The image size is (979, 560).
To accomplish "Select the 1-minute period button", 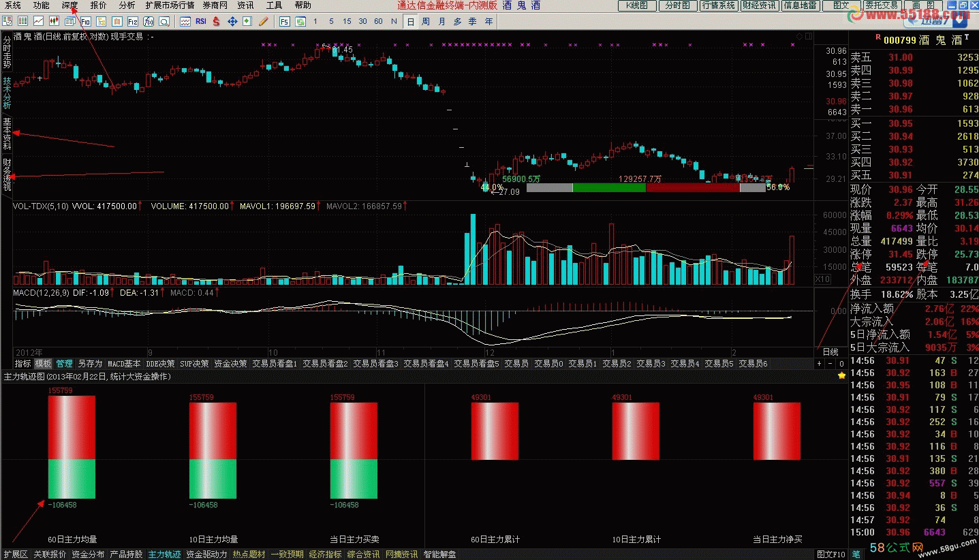I will (315, 21).
